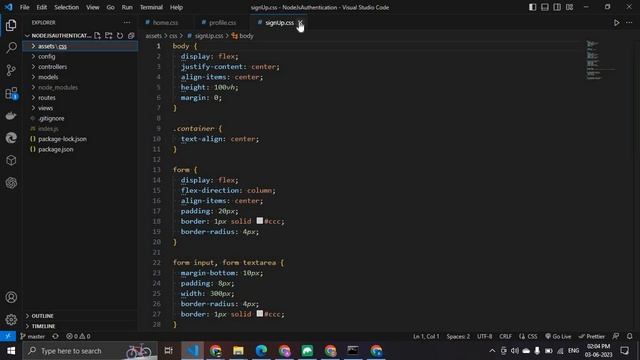
Task: Toggle bottom panel layout icon
Action: click(544, 7)
